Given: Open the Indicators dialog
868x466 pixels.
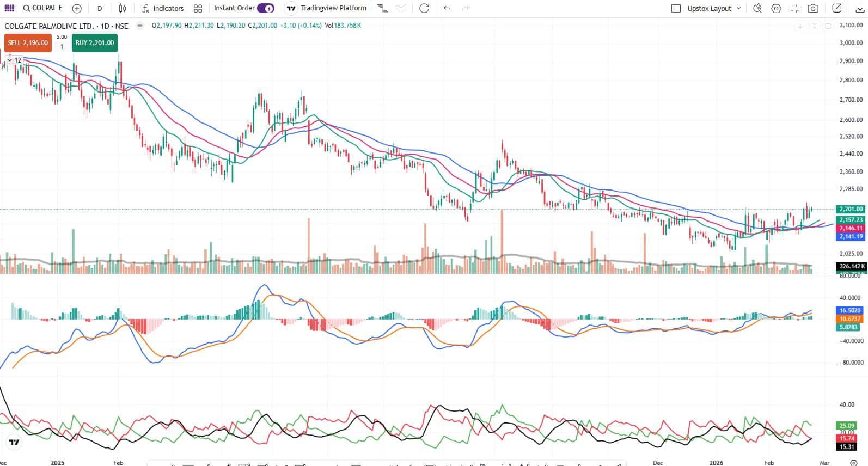Looking at the screenshot, I should point(163,8).
